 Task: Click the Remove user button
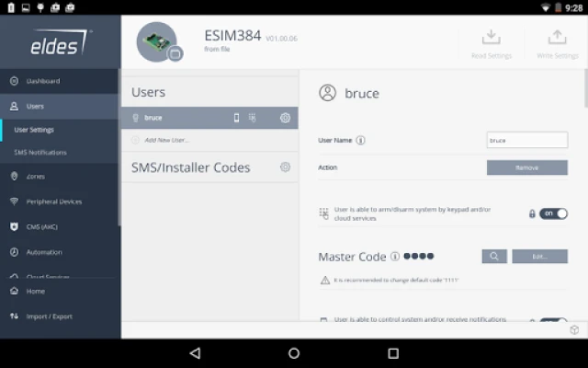(x=526, y=167)
